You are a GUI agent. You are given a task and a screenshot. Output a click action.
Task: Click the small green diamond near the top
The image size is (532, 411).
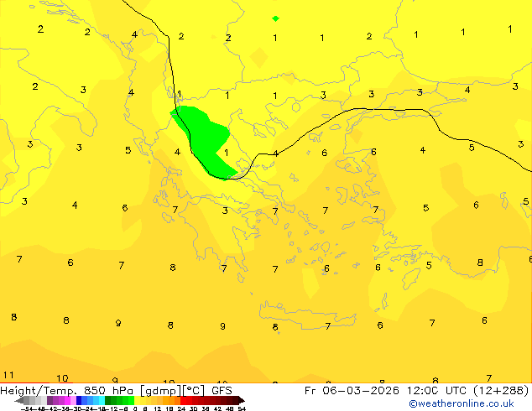275,18
